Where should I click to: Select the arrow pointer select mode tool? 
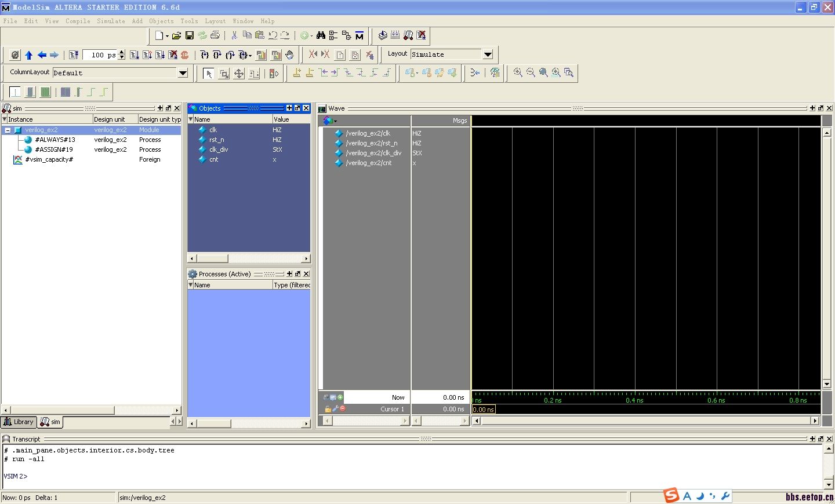tap(209, 73)
